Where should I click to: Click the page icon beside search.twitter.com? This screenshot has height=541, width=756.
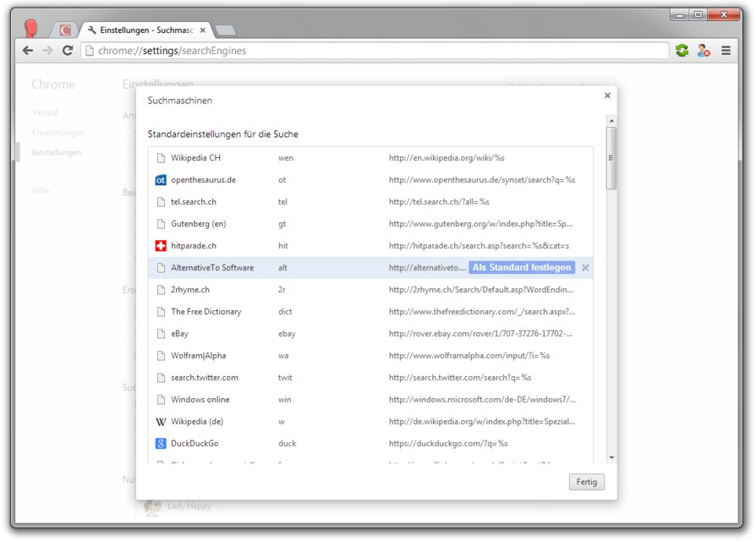[161, 378]
